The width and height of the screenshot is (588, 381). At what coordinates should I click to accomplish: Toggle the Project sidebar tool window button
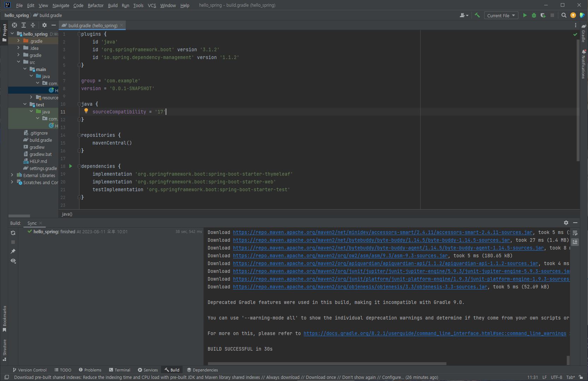(4, 33)
